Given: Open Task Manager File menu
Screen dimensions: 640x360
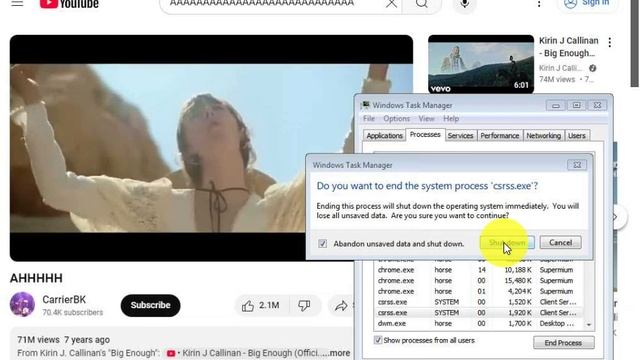Looking at the screenshot, I should [x=369, y=119].
